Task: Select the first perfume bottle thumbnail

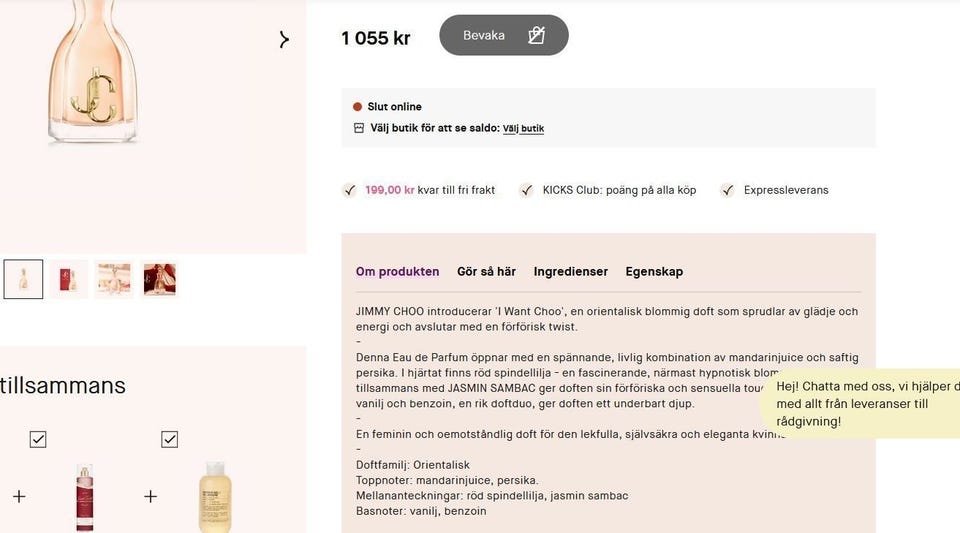Action: 23,280
